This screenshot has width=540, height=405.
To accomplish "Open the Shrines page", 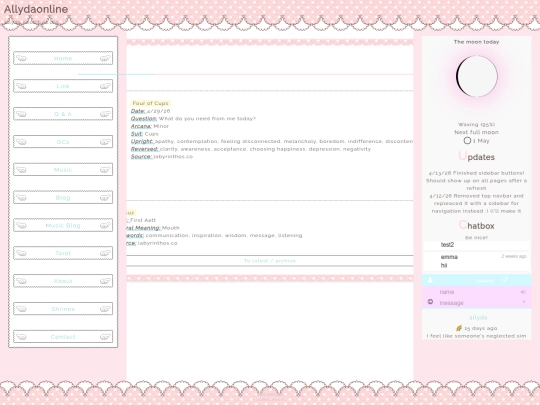I will (x=63, y=309).
